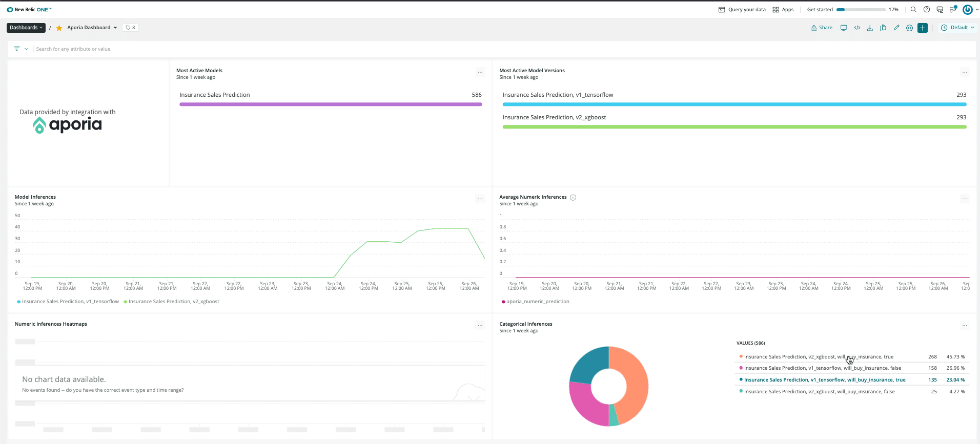The height and width of the screenshot is (444, 980).
Task: Open the Apps menu
Action: click(x=783, y=10)
